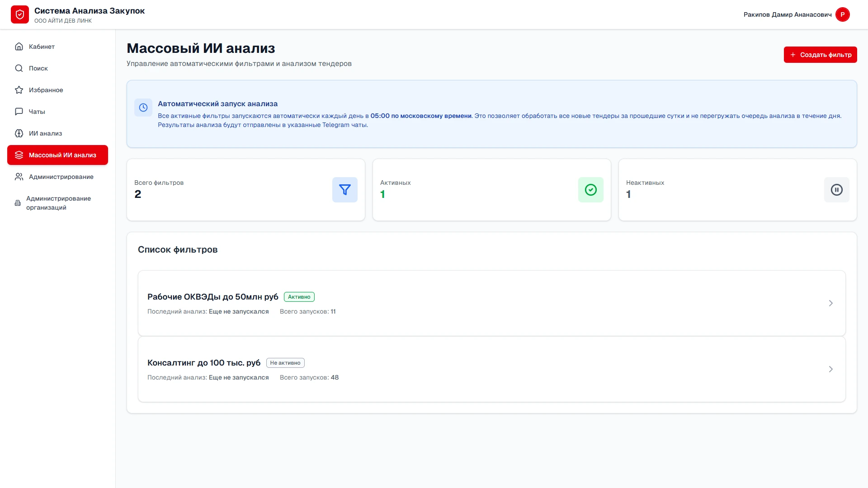Click the building icon for organization administration
Image resolution: width=868 pixels, height=488 pixels.
pyautogui.click(x=18, y=203)
